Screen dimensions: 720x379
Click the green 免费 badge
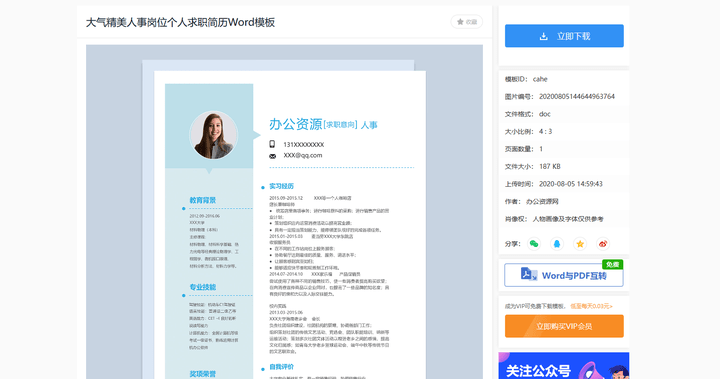click(x=612, y=264)
